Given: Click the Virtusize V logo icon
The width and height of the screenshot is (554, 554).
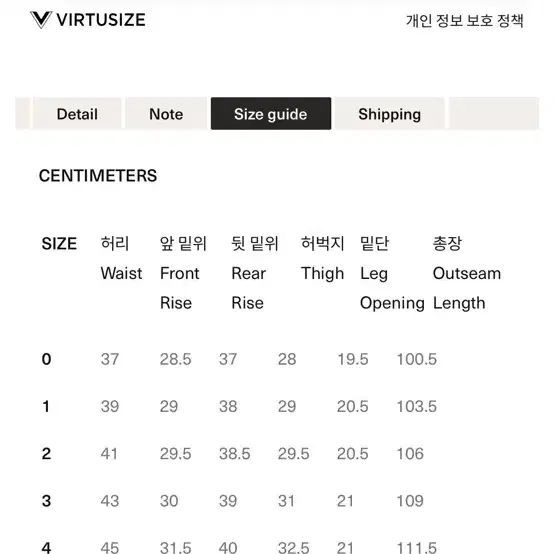Looking at the screenshot, I should pyautogui.click(x=41, y=19).
